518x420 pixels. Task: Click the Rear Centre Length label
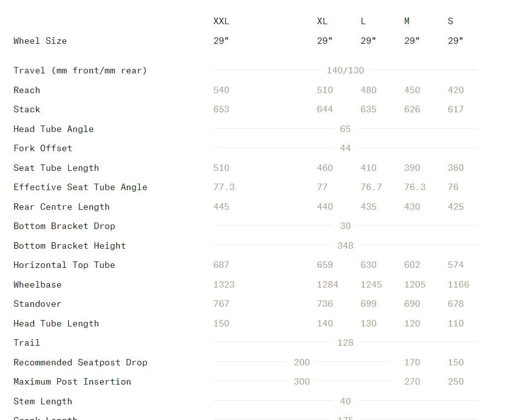click(62, 207)
